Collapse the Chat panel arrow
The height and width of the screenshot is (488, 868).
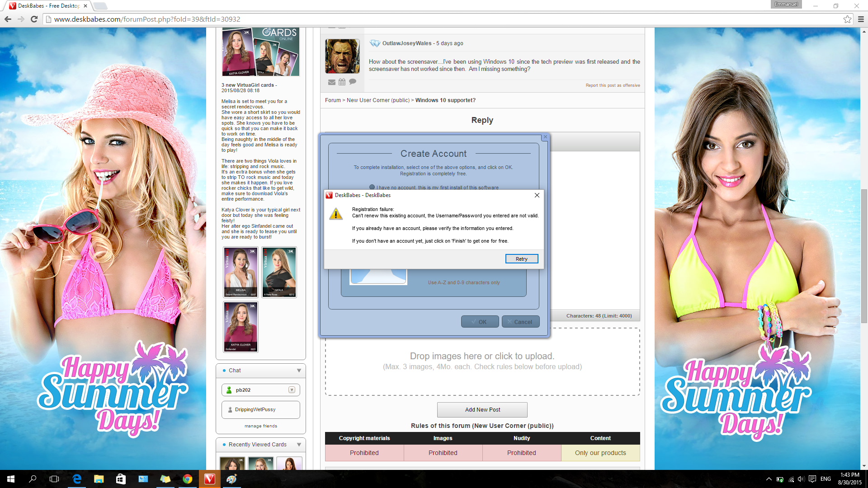299,371
